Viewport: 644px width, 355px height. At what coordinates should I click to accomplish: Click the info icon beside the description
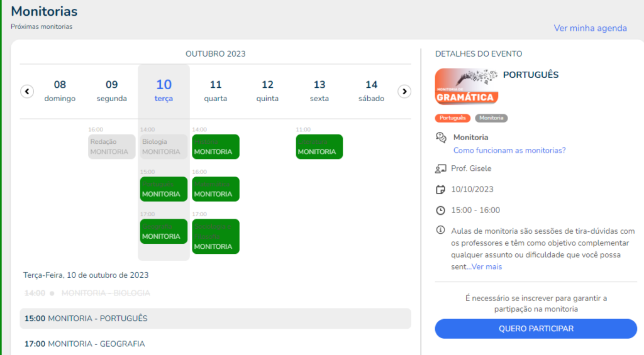coord(440,230)
